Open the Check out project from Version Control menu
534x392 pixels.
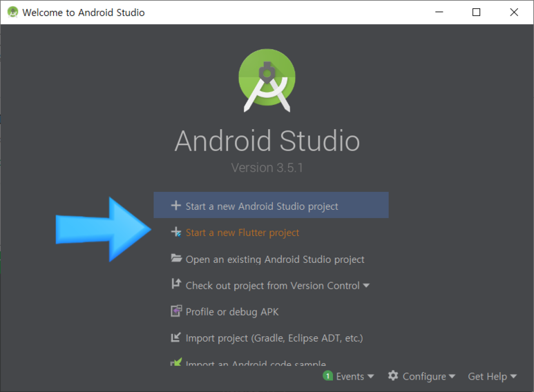point(270,286)
